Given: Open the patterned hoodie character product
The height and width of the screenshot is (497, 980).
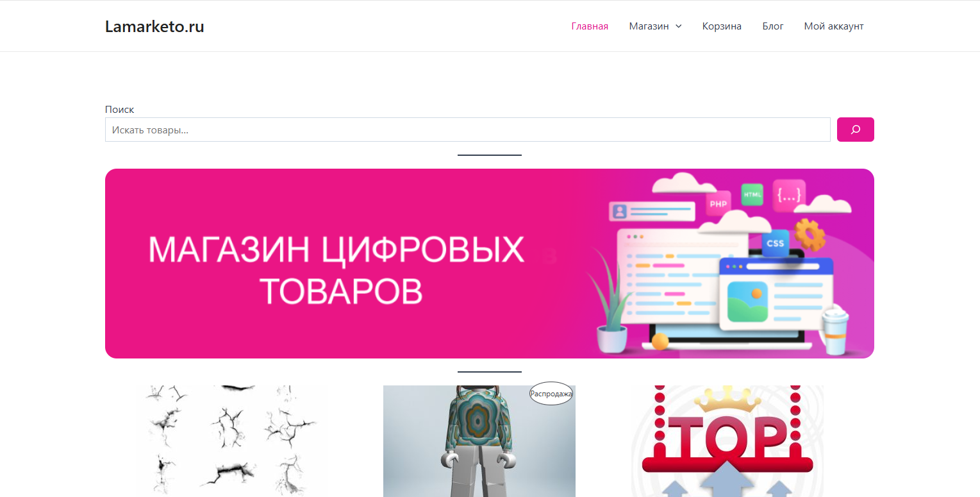Looking at the screenshot, I should [479, 442].
